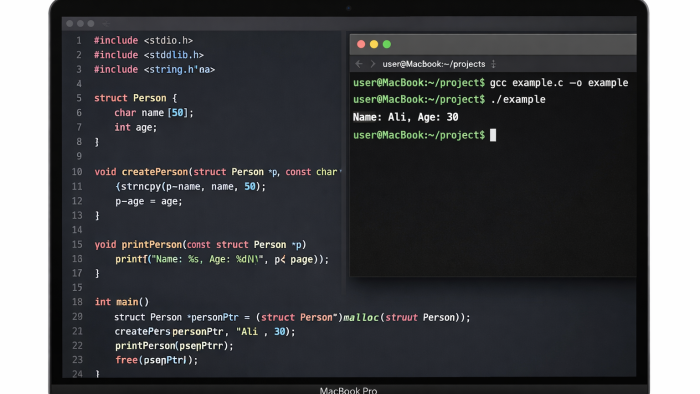Click the malloc call in line 29
This screenshot has height=394, width=700.
(x=361, y=317)
